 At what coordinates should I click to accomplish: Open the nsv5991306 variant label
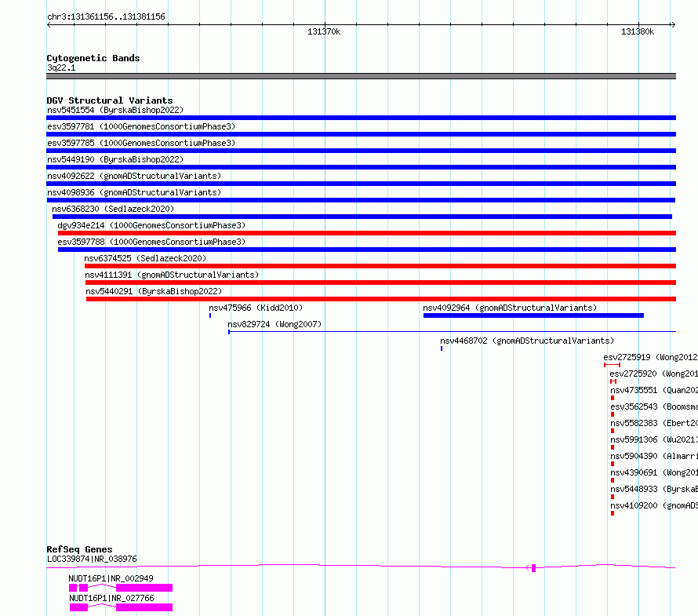click(x=654, y=439)
